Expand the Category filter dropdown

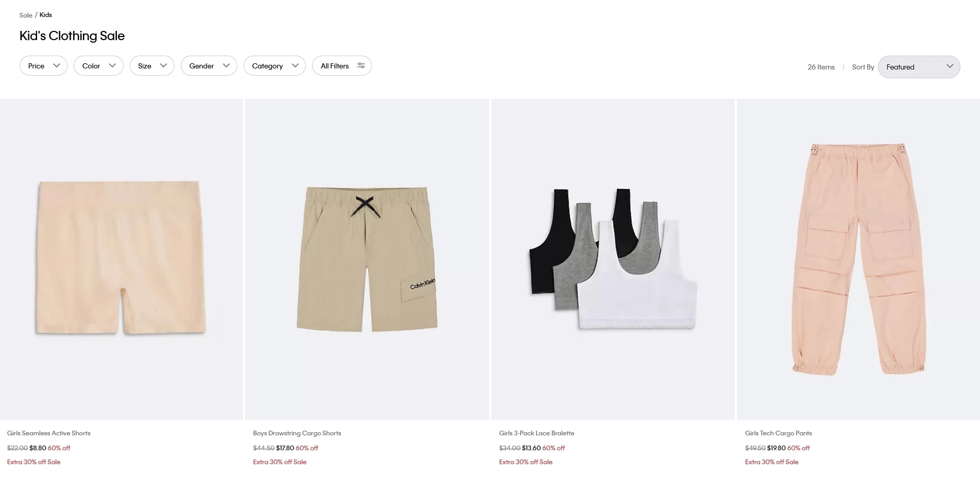pyautogui.click(x=274, y=66)
